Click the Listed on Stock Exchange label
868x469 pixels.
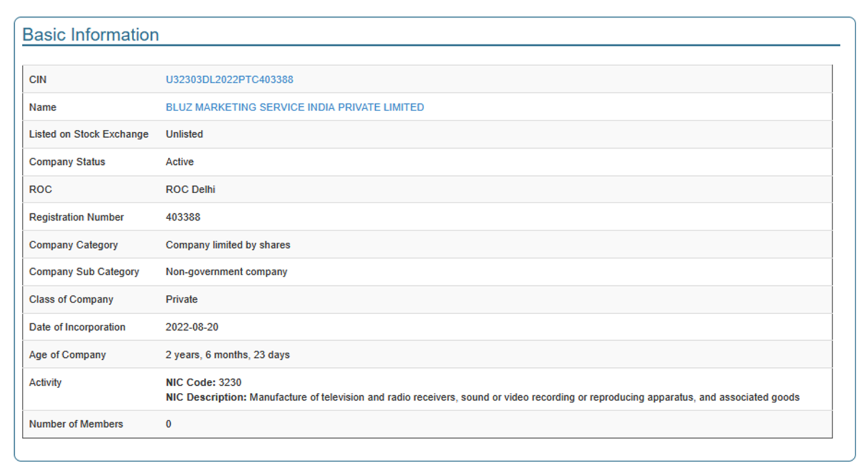(x=89, y=135)
